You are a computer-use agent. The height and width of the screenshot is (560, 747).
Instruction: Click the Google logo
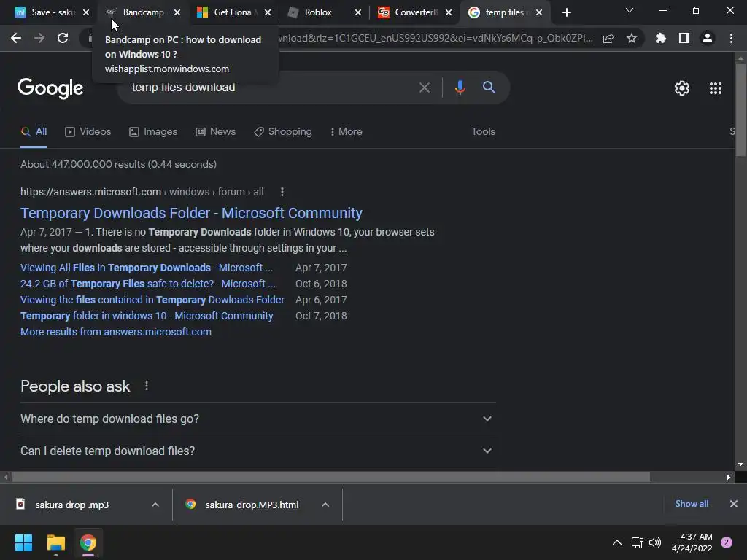[50, 88]
